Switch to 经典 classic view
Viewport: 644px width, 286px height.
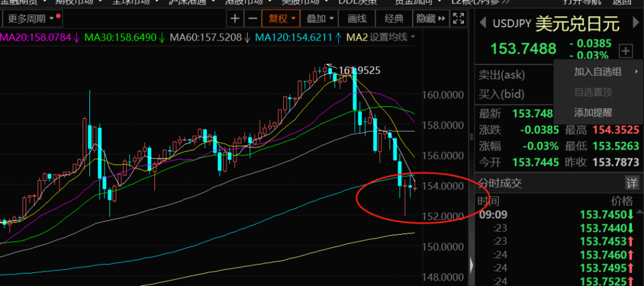coord(394,19)
